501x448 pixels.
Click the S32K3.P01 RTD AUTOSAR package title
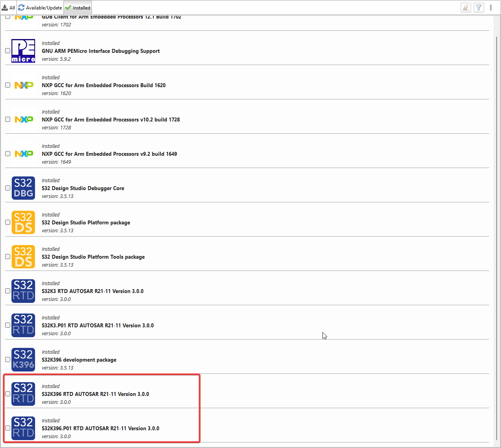[98, 325]
